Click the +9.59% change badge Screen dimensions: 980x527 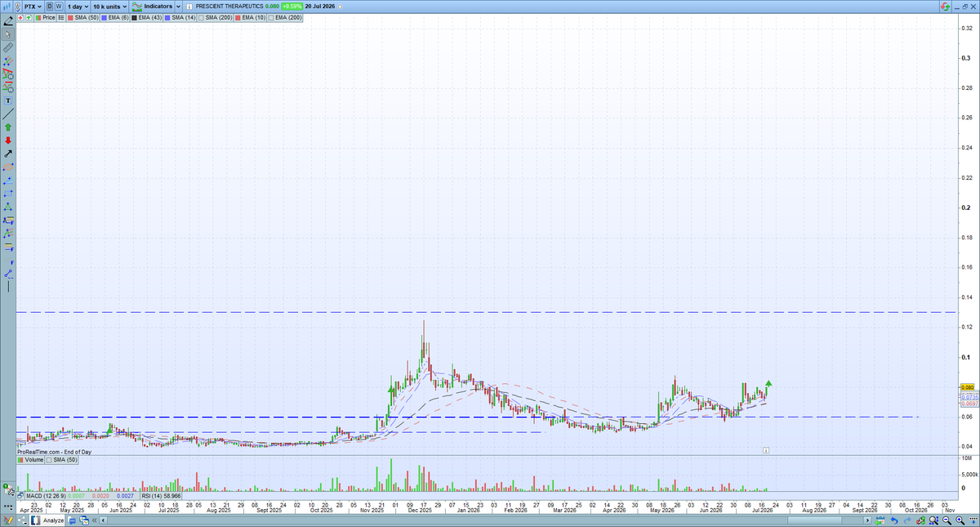(292, 6)
